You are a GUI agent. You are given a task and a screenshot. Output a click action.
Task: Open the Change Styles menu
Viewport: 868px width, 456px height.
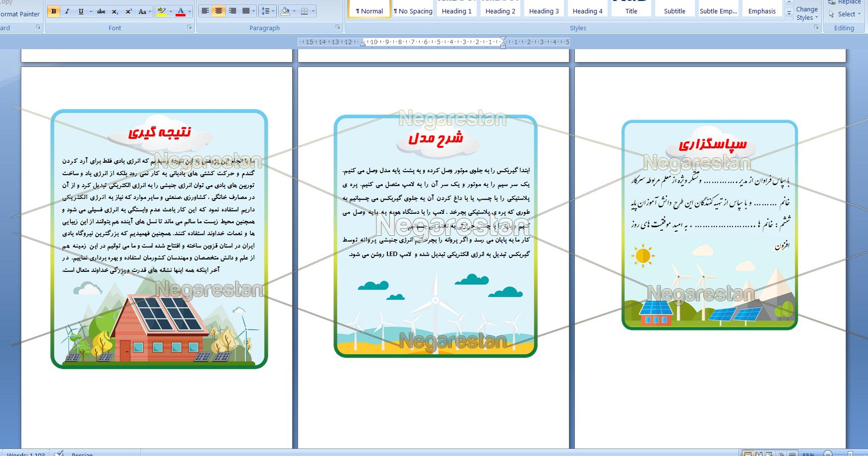807,13
